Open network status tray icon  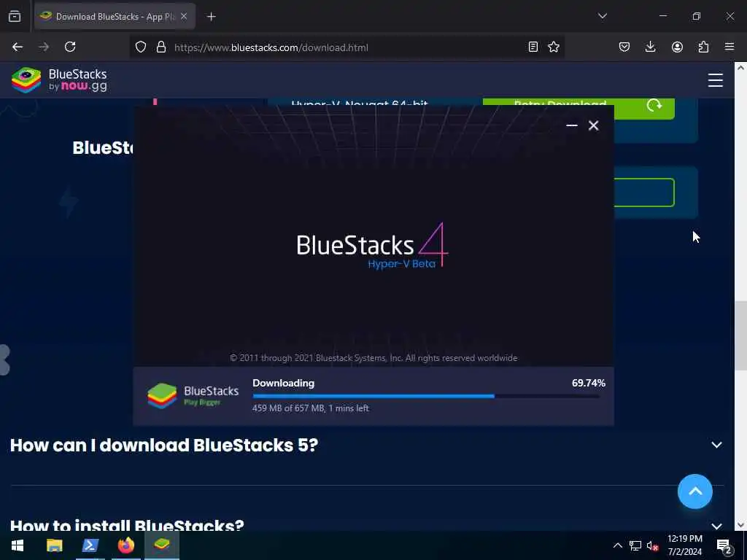pos(635,545)
